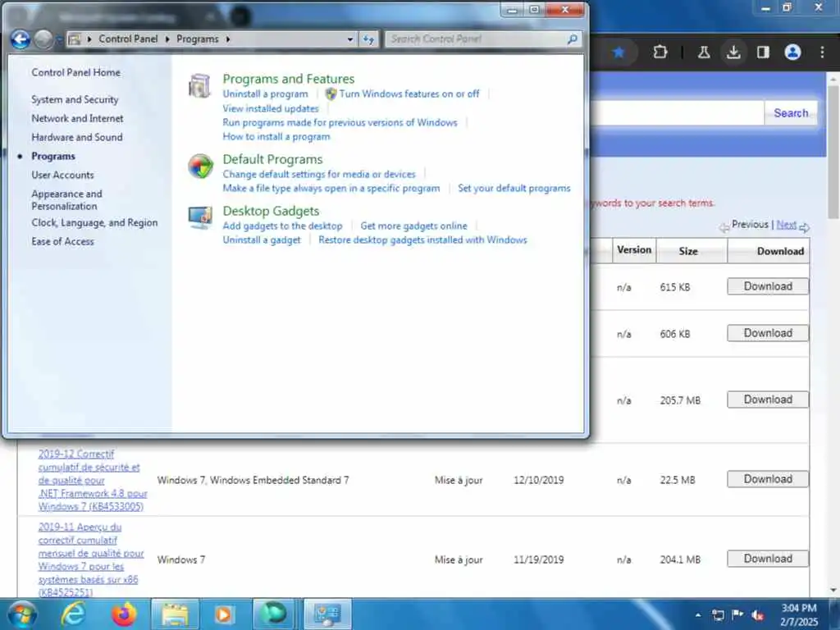
Task: Click How to install a program
Action: pos(276,137)
